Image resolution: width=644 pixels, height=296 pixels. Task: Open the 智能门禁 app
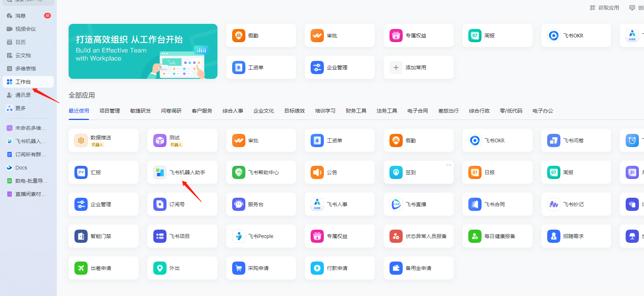click(103, 236)
